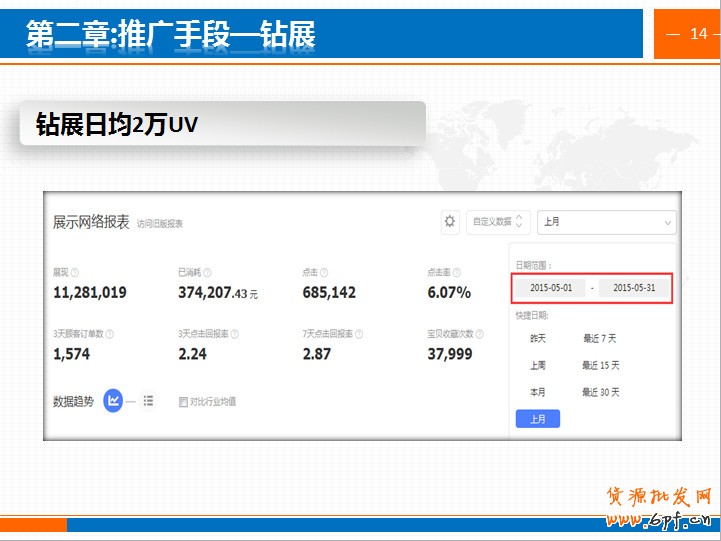Click help icon next to 3天顾客订单数
This screenshot has height=541, width=721.
110,334
